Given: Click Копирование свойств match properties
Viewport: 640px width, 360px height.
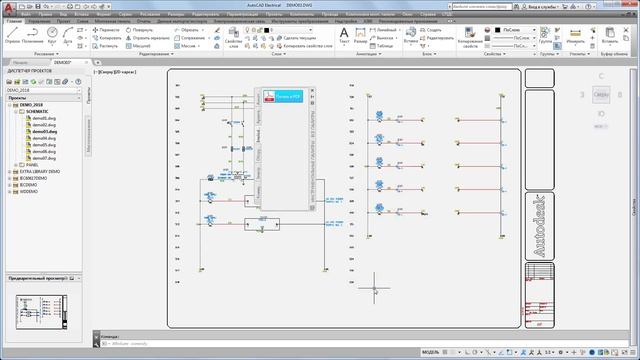Looking at the screenshot, I should click(470, 38).
